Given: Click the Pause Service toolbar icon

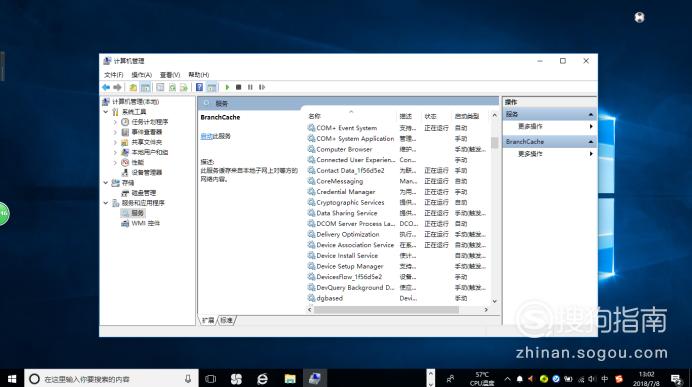Looking at the screenshot, I should pos(250,87).
